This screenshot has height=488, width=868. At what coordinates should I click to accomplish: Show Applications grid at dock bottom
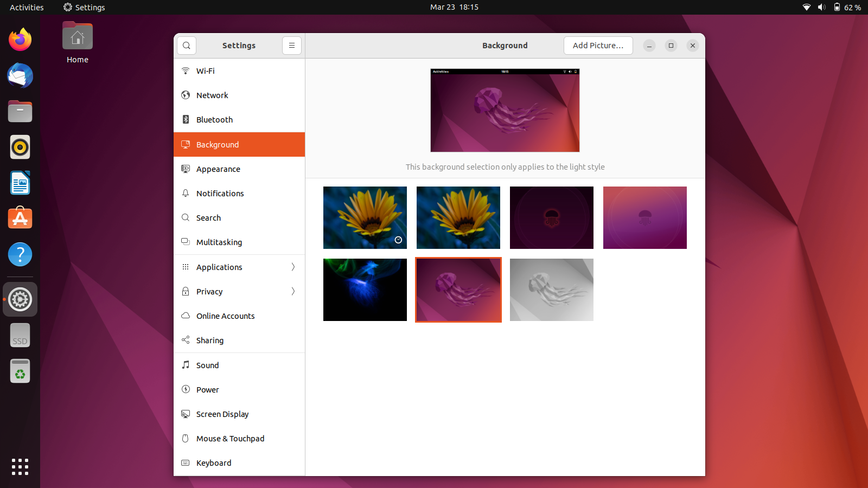click(20, 466)
